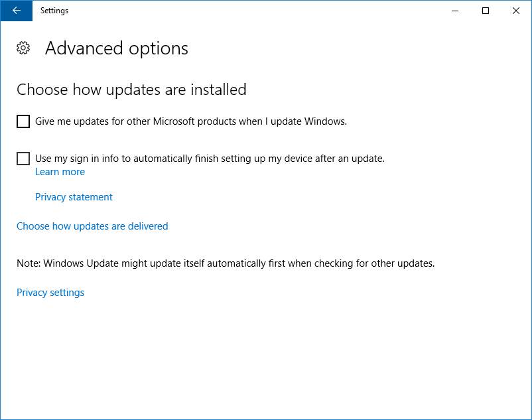Click the Windows Update note text
Image resolution: width=532 pixels, height=420 pixels.
[226, 263]
